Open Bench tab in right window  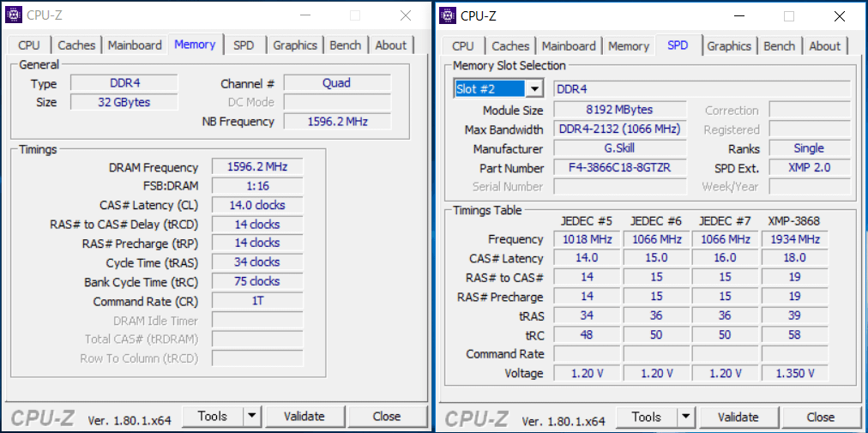click(780, 46)
